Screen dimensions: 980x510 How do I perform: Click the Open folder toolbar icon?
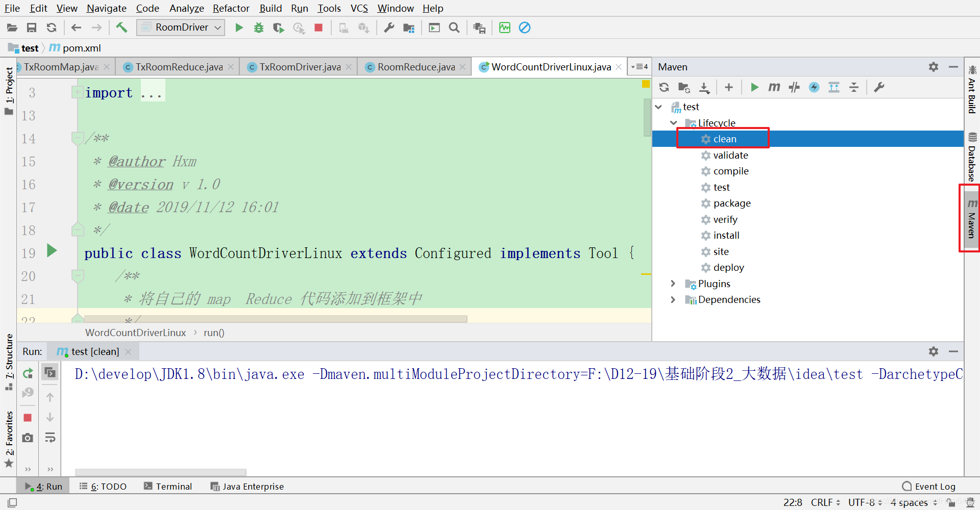(x=12, y=28)
